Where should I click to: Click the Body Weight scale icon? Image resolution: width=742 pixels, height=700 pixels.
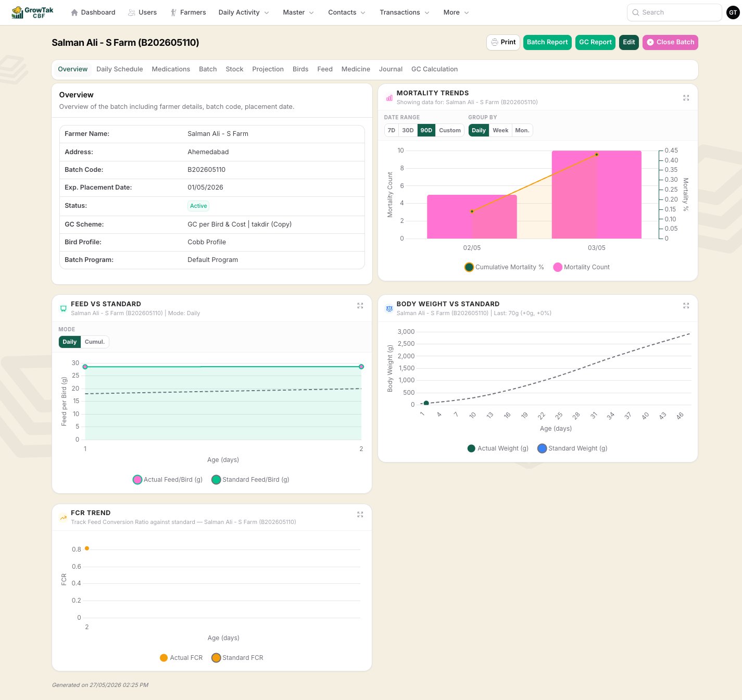pos(389,308)
